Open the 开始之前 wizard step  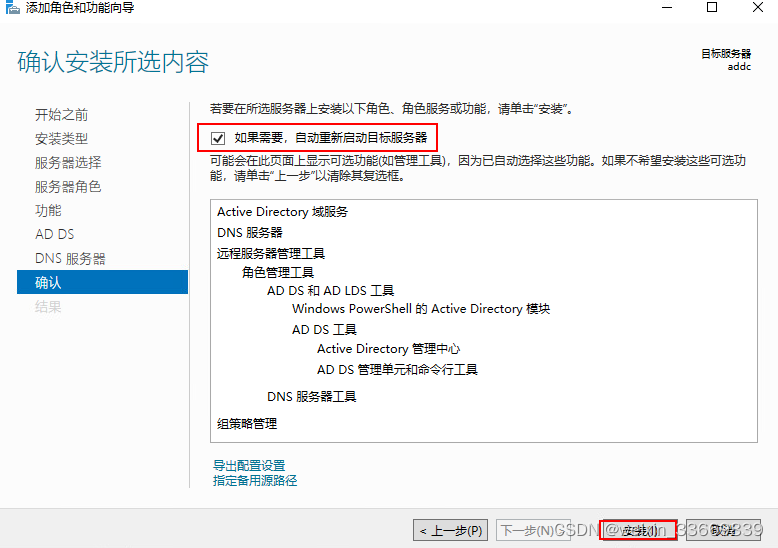coord(62,115)
